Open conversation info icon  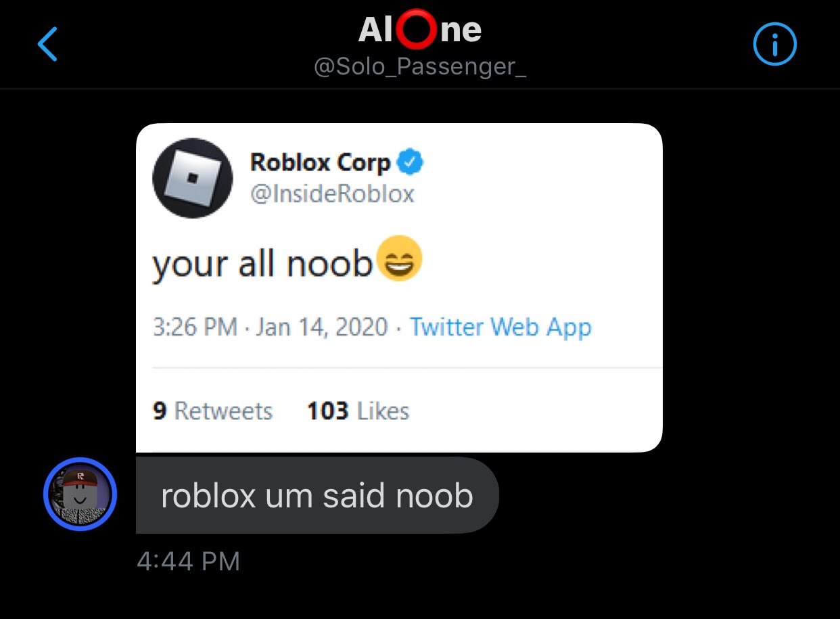pos(775,45)
